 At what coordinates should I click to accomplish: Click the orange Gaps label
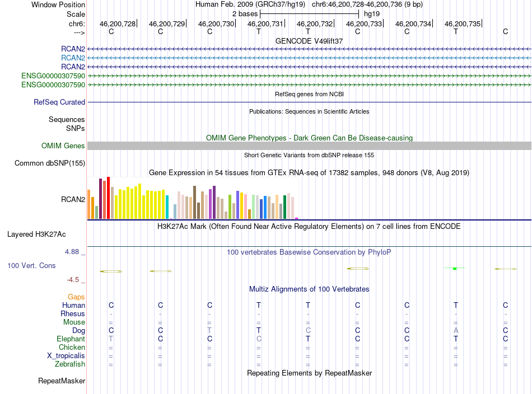point(76,297)
